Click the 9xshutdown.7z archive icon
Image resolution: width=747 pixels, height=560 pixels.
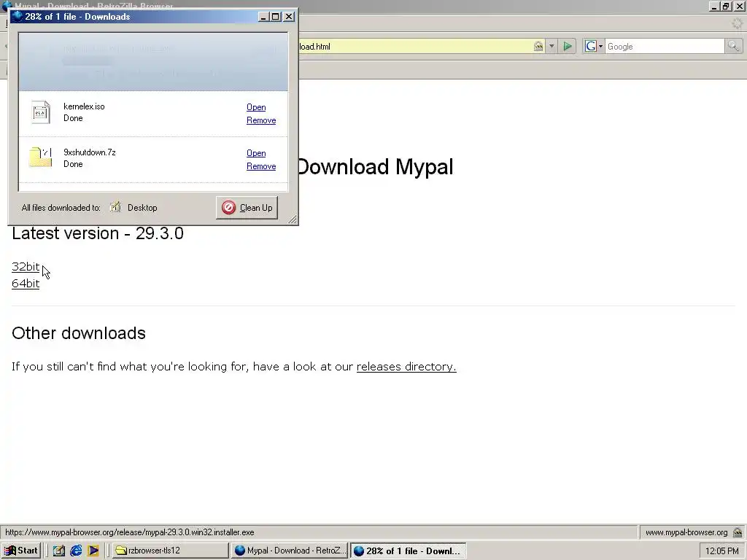(x=41, y=157)
